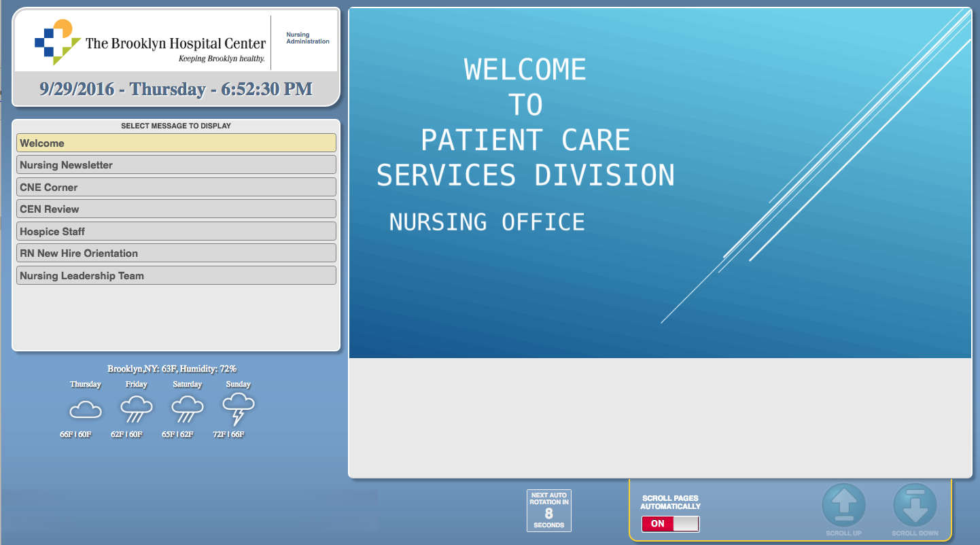The height and width of the screenshot is (545, 980).
Task: Click the Welcome slide in the display area
Action: point(660,183)
